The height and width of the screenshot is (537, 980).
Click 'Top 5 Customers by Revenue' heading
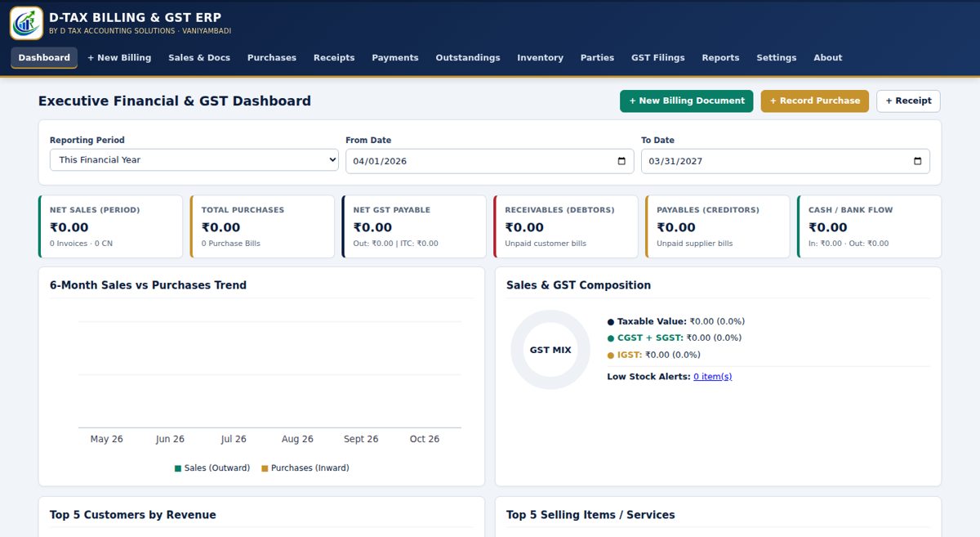pyautogui.click(x=133, y=515)
